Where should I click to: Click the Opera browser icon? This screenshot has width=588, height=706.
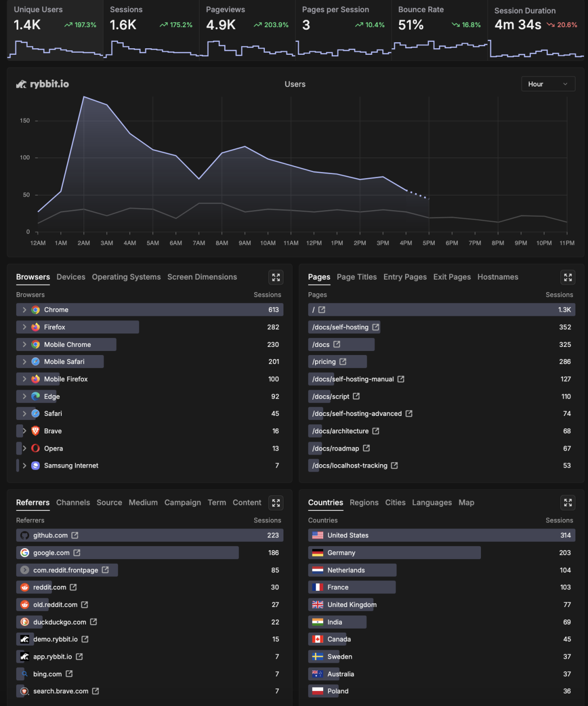(x=35, y=448)
